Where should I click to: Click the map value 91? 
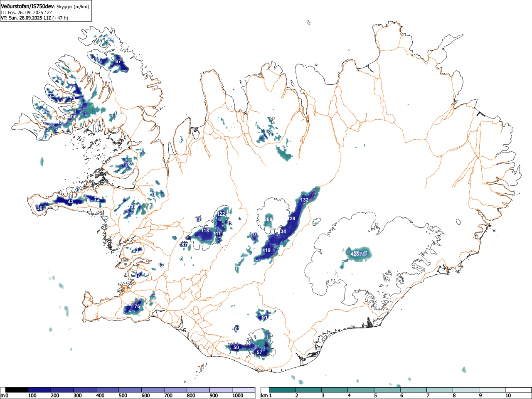click(265, 318)
